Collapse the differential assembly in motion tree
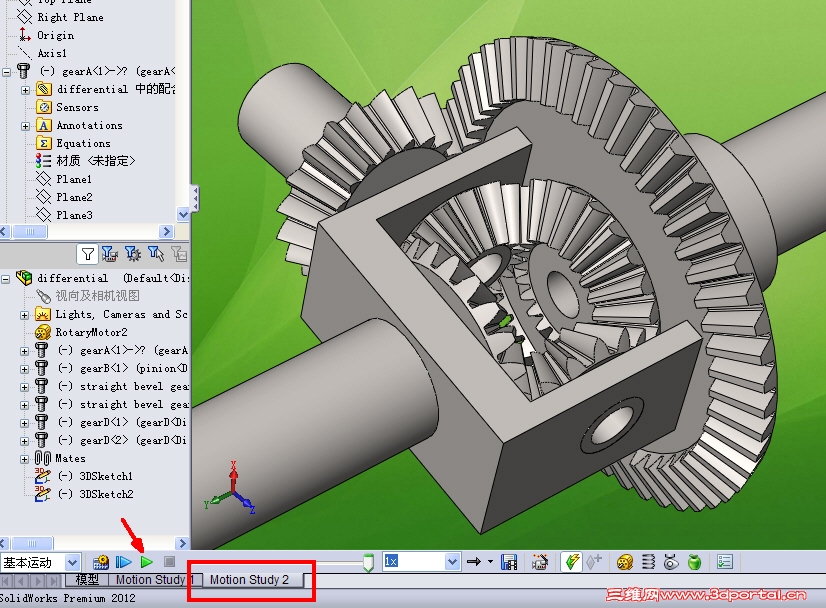826x608 pixels. pos(6,279)
